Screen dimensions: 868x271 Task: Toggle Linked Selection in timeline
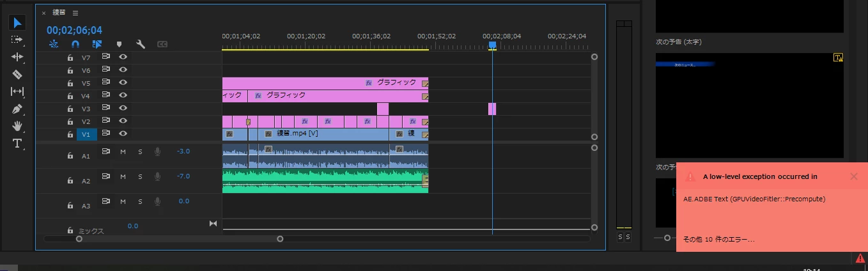[x=97, y=44]
